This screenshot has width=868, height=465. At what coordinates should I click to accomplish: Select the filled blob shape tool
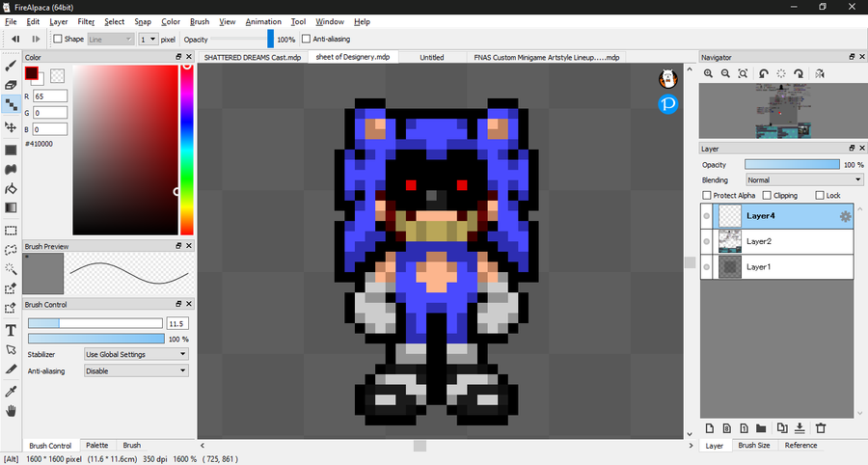(11, 170)
